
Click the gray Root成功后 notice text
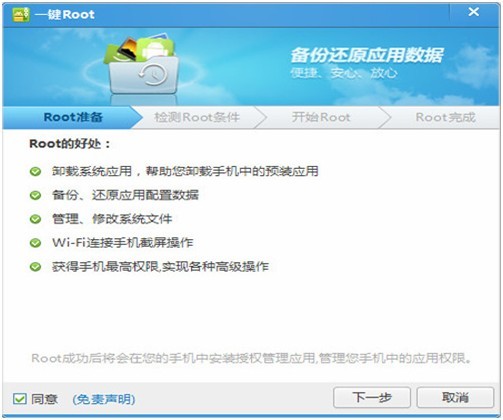coord(252,358)
